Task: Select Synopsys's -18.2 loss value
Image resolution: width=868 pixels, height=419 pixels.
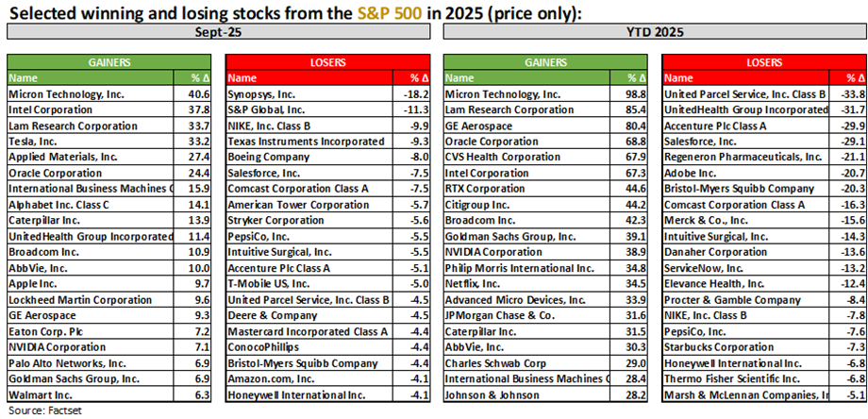Action: (x=416, y=94)
